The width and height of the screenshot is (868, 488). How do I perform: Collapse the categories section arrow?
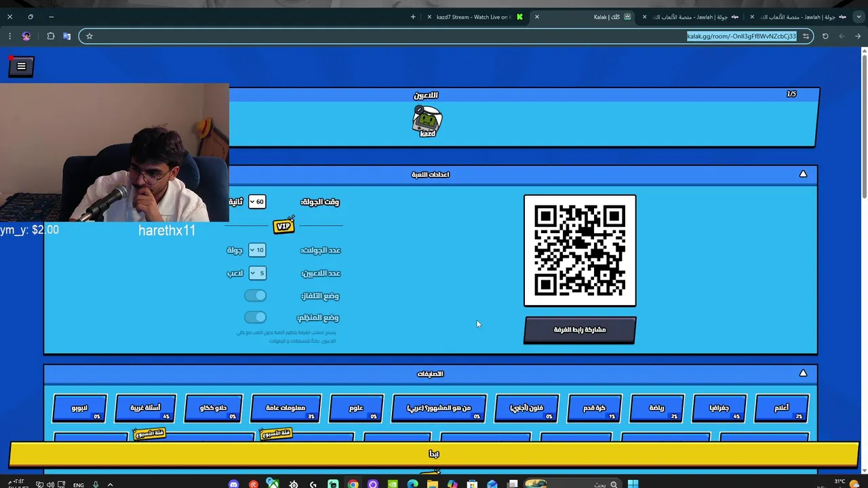[x=803, y=373]
